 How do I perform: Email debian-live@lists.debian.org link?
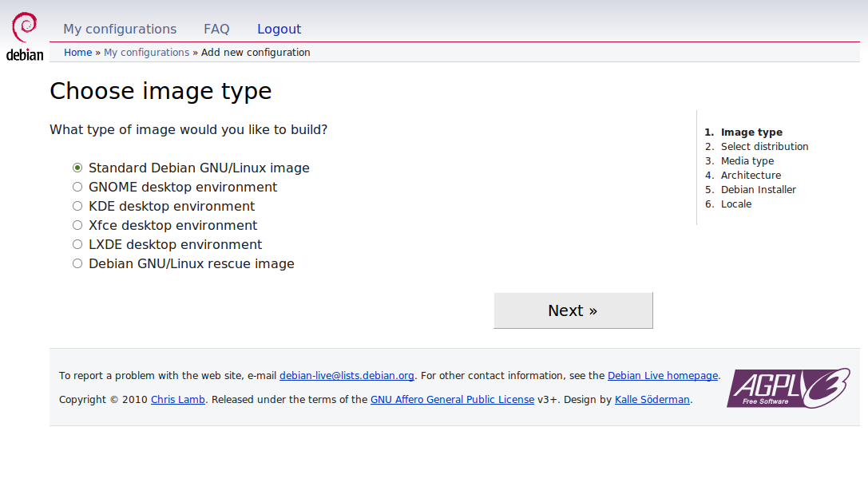click(347, 376)
